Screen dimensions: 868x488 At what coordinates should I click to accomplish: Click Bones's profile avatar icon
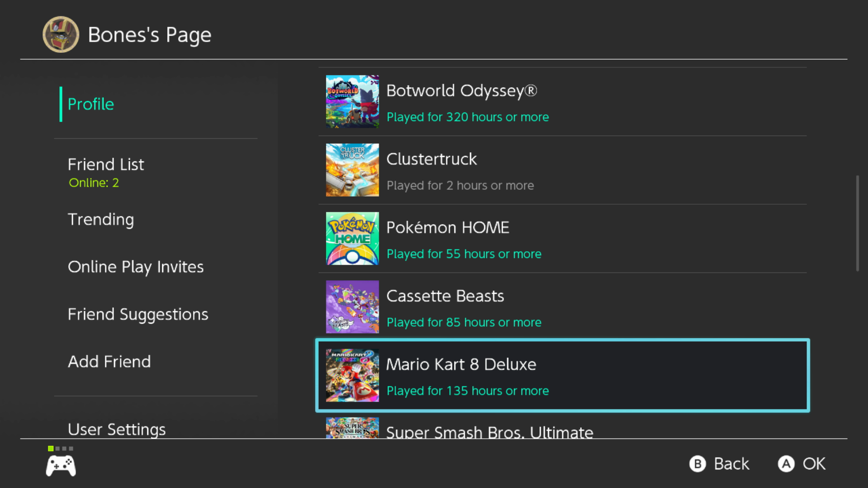[61, 34]
